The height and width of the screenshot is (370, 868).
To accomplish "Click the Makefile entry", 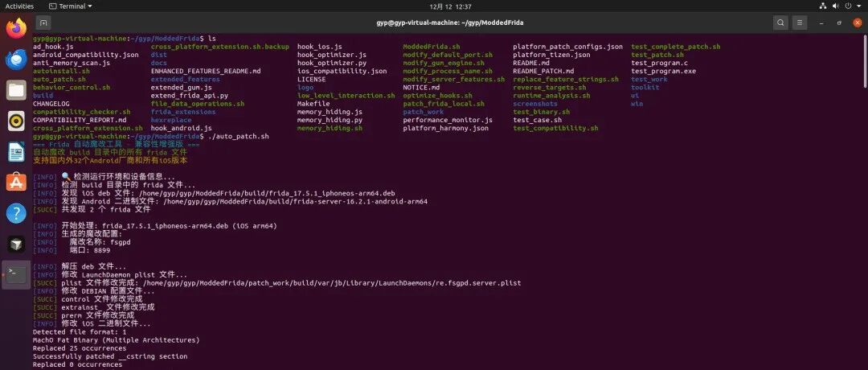I will pos(313,104).
